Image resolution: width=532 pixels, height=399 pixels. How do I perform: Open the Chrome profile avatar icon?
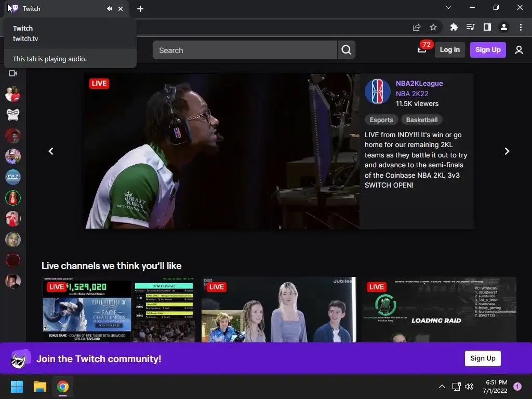click(504, 27)
